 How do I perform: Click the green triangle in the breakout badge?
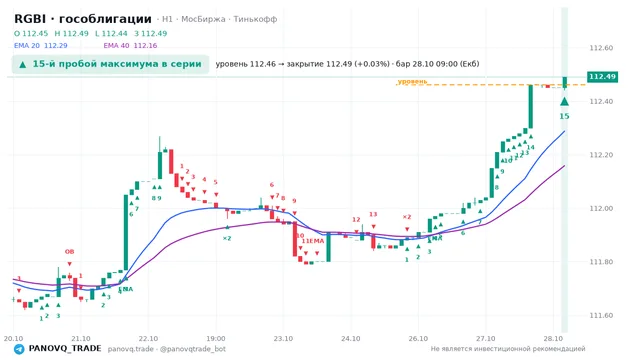point(23,64)
